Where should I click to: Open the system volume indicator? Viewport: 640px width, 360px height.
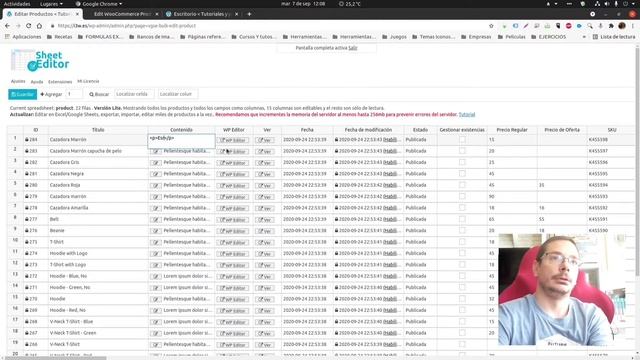[607, 4]
